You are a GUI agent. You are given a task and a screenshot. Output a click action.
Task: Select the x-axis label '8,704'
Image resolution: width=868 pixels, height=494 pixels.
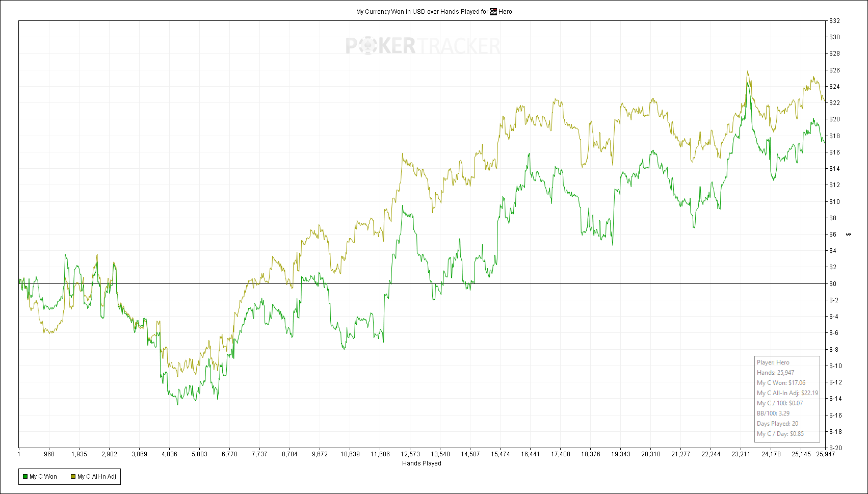[290, 454]
